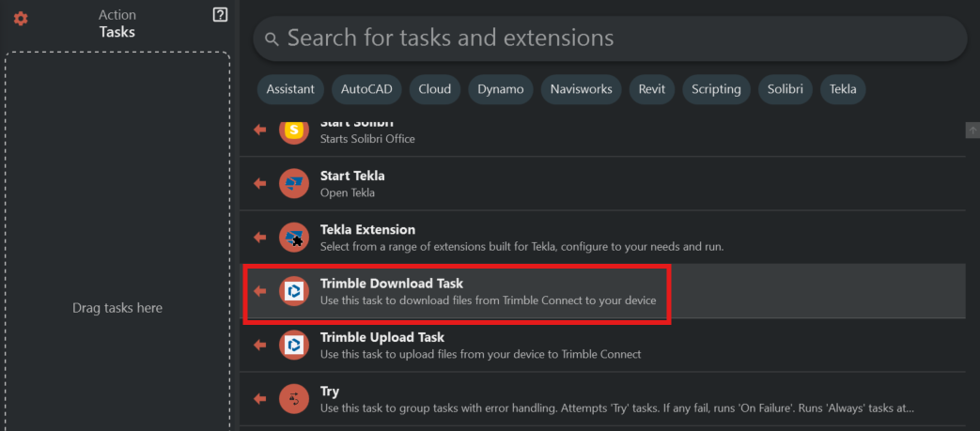Image resolution: width=980 pixels, height=431 pixels.
Task: Open settings with the gear icon
Action: [x=21, y=19]
